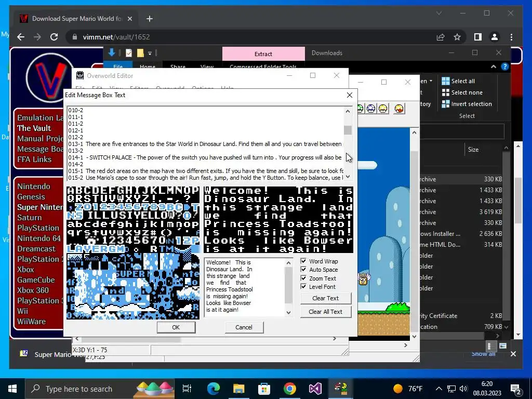This screenshot has height=399, width=532.
Task: Uncheck the Zoom Text checkbox
Action: [x=303, y=278]
